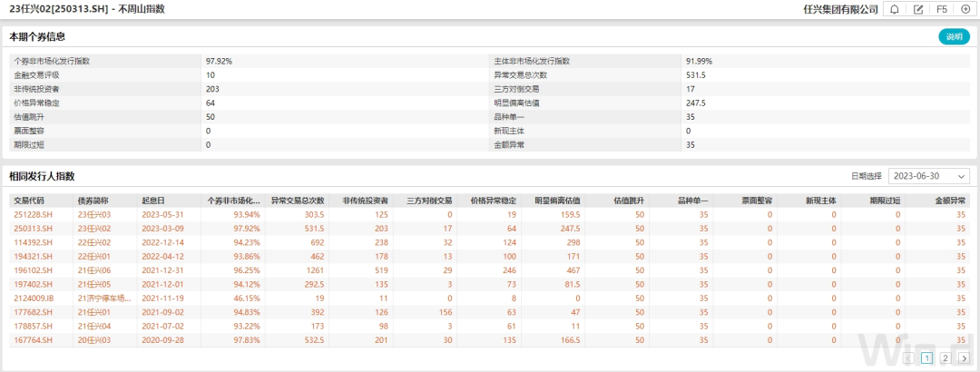Click the 相同发行人指数 section title
Viewport: 980px width, 372px height.
[42, 176]
